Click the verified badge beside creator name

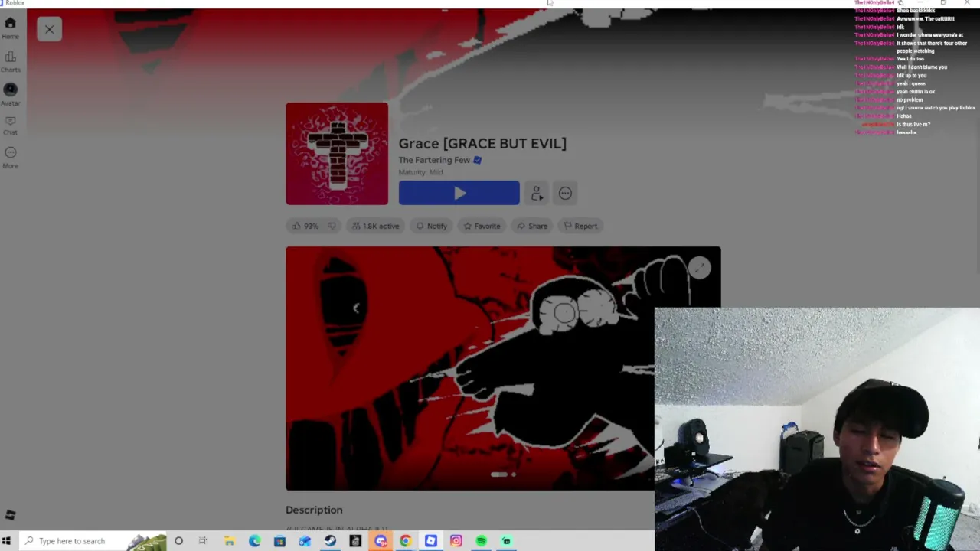click(477, 160)
